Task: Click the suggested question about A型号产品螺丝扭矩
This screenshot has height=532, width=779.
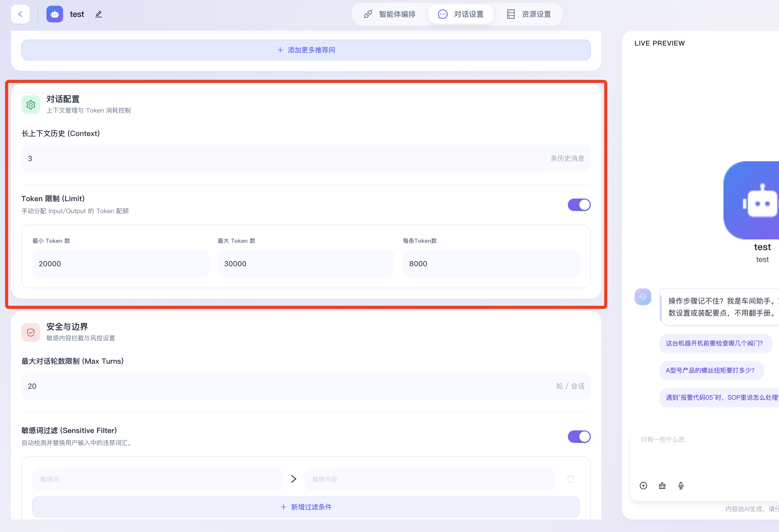Action: coord(710,370)
